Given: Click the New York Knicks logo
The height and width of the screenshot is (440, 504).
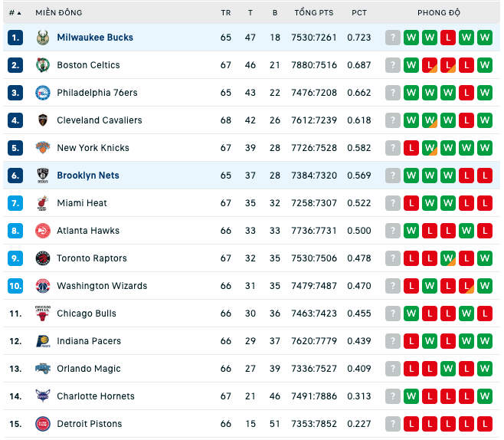Looking at the screenshot, I should tap(43, 148).
